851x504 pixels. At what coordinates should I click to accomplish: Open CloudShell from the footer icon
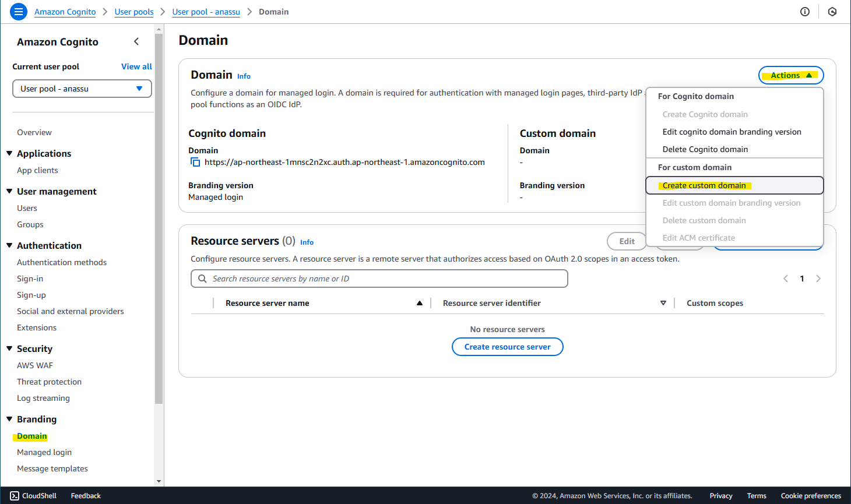(x=15, y=495)
